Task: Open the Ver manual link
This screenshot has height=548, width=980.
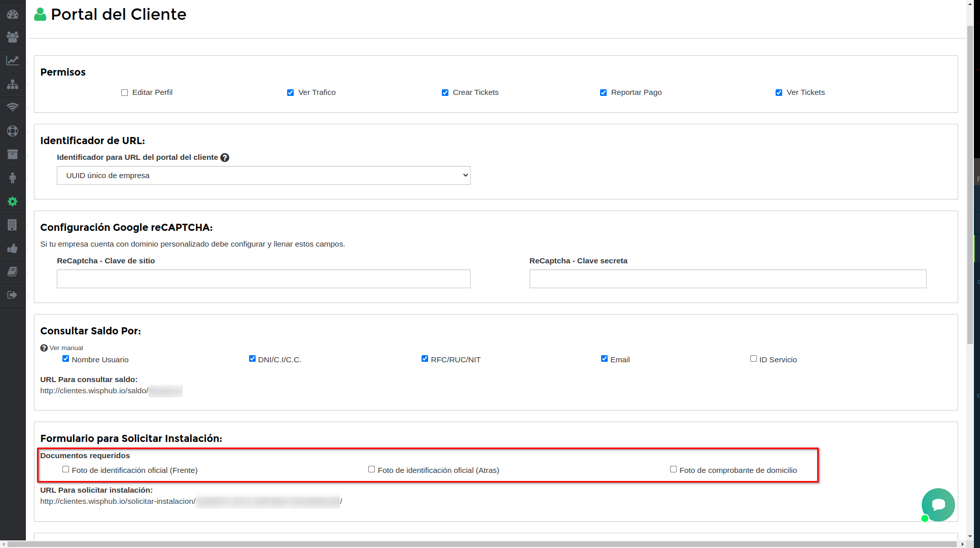Action: 66,348
